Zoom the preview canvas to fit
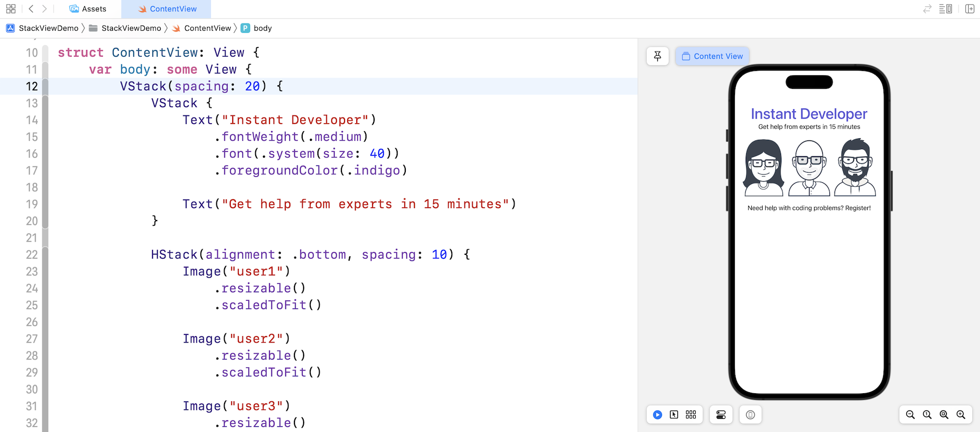Screen dimensions: 980x432 click(x=944, y=415)
